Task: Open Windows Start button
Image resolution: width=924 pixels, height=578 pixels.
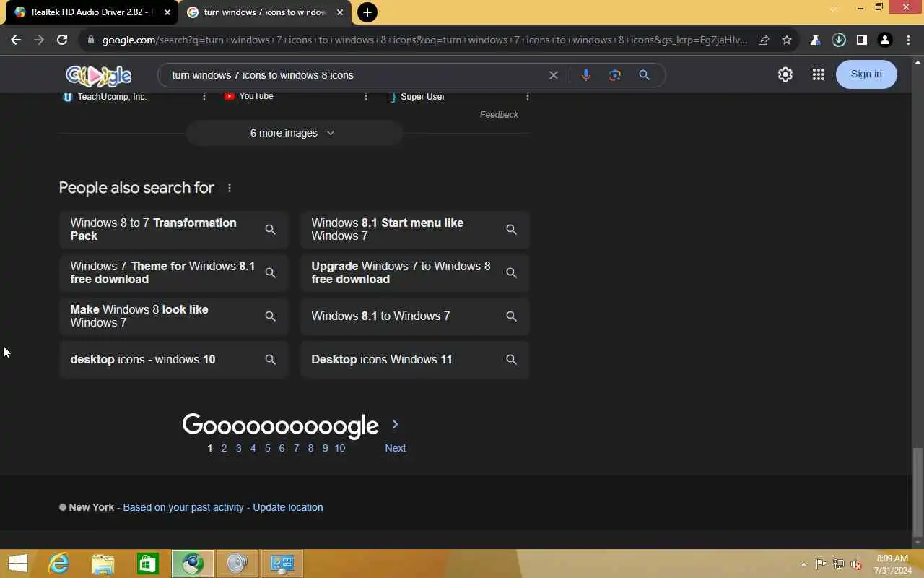Action: 17,564
